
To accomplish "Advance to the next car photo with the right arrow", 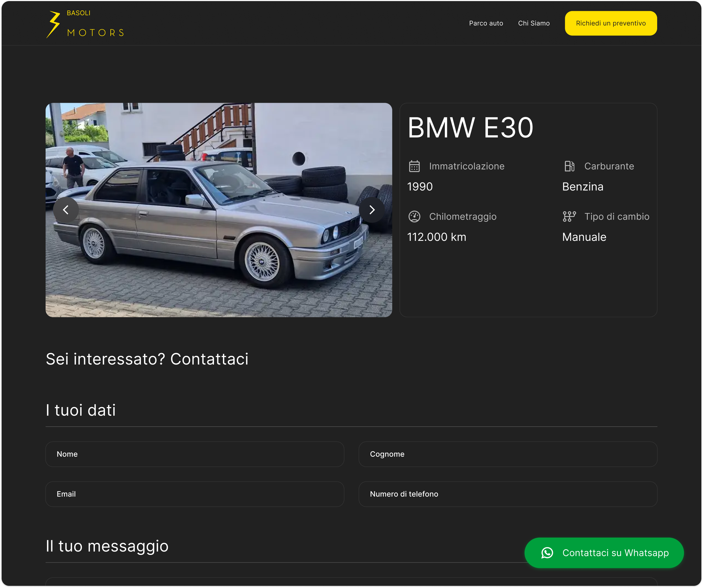I will 372,210.
